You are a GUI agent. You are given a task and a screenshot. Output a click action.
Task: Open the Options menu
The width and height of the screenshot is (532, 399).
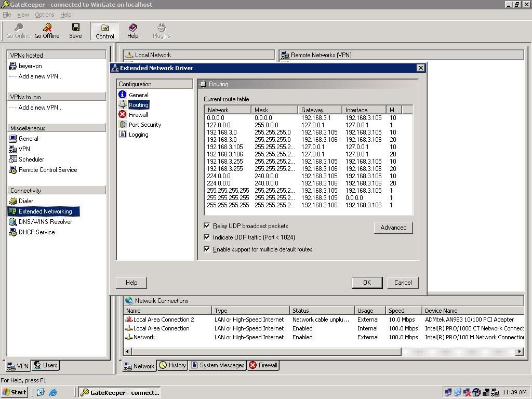click(x=45, y=15)
